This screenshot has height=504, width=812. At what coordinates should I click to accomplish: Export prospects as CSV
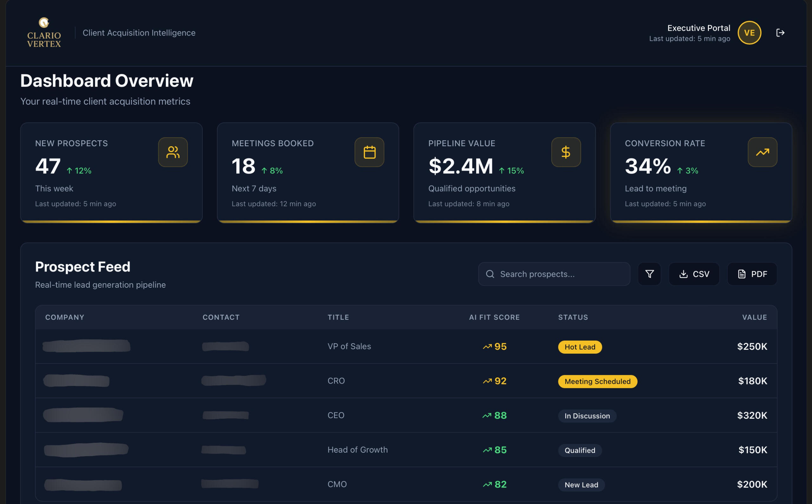coord(694,274)
